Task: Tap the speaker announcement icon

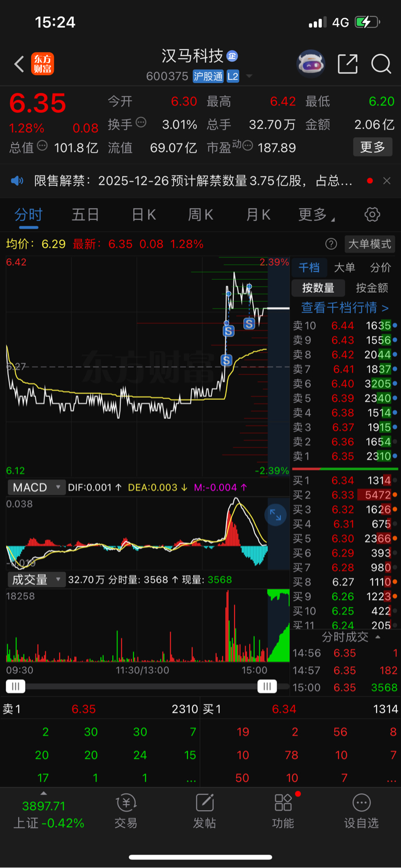Action: [x=17, y=181]
